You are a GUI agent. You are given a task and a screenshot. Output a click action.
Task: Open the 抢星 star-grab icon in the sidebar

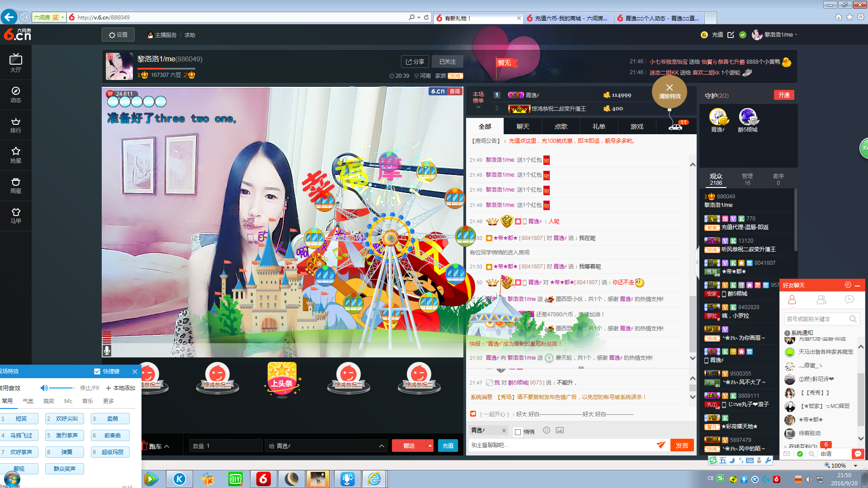click(16, 155)
